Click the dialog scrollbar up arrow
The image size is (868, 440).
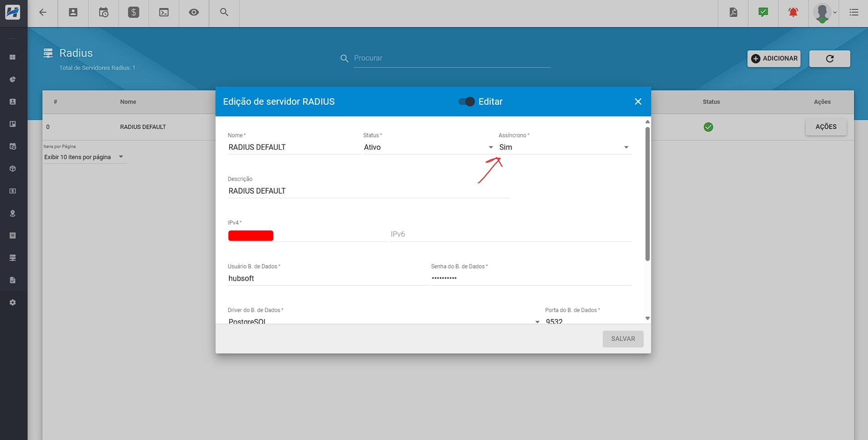tap(648, 122)
